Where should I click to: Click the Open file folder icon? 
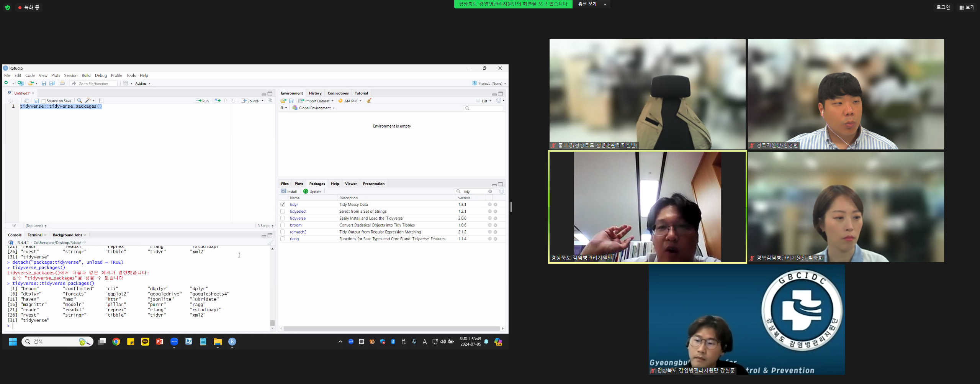tap(31, 83)
